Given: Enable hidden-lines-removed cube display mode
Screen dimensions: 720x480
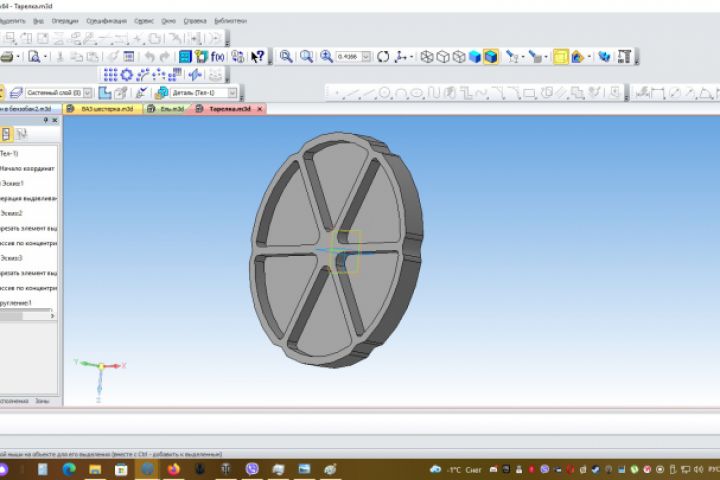Looking at the screenshot, I should click(x=443, y=57).
